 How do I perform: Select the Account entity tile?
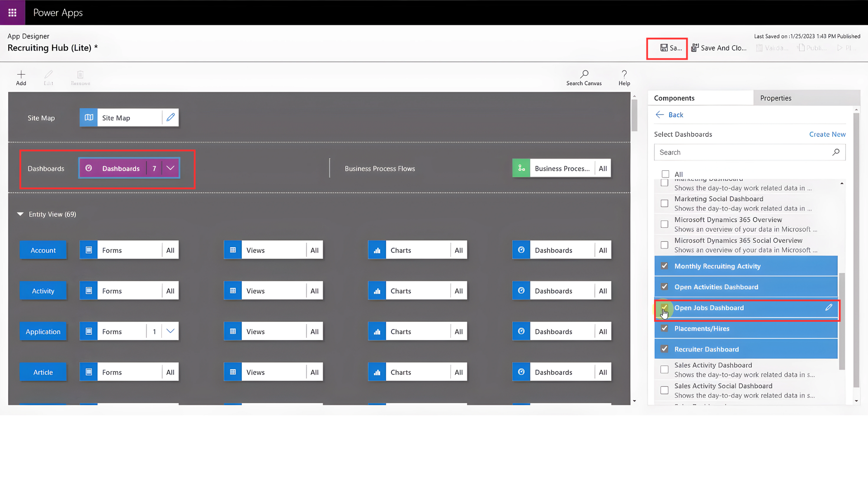43,250
